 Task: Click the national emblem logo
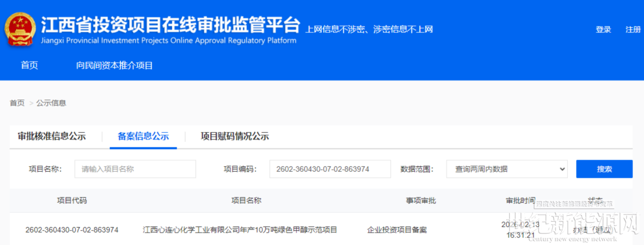(x=20, y=29)
